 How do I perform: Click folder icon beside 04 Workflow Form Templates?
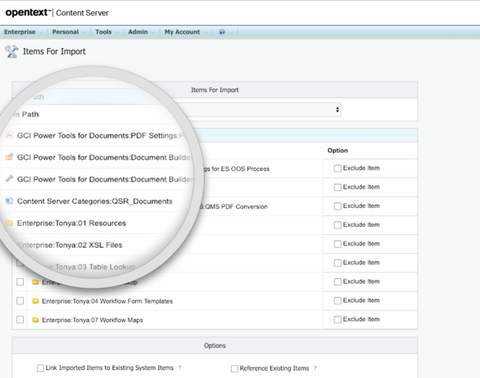pyautogui.click(x=35, y=301)
